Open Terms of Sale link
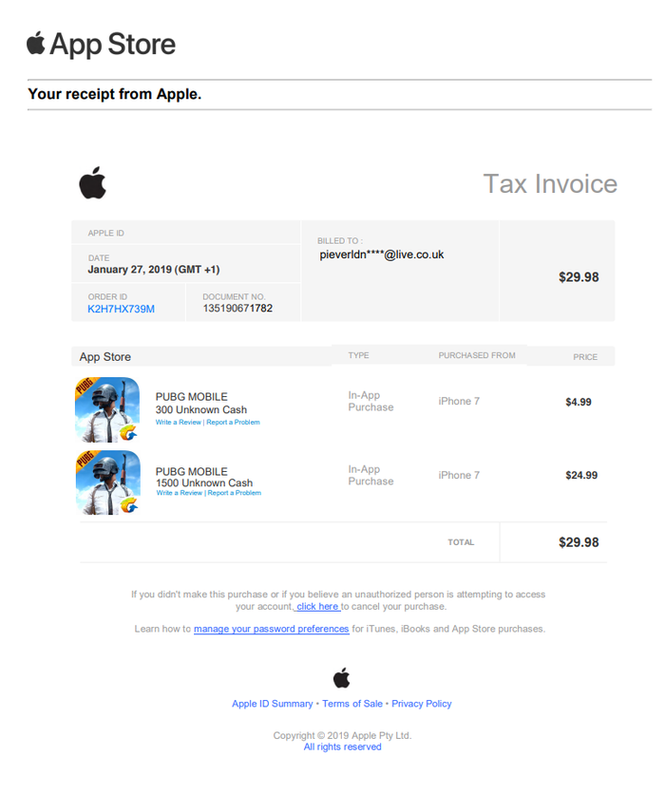 click(352, 704)
